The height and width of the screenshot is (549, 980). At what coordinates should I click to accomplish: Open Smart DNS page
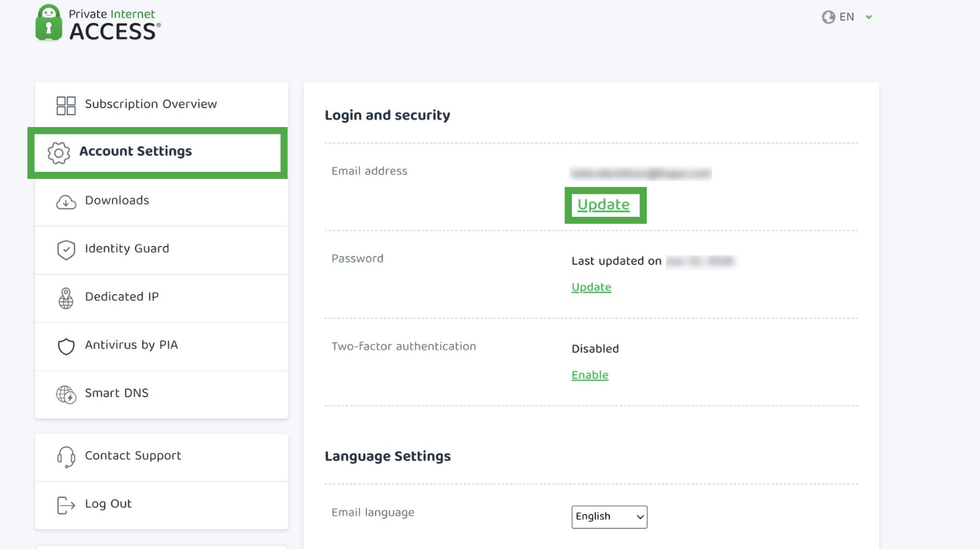point(161,394)
